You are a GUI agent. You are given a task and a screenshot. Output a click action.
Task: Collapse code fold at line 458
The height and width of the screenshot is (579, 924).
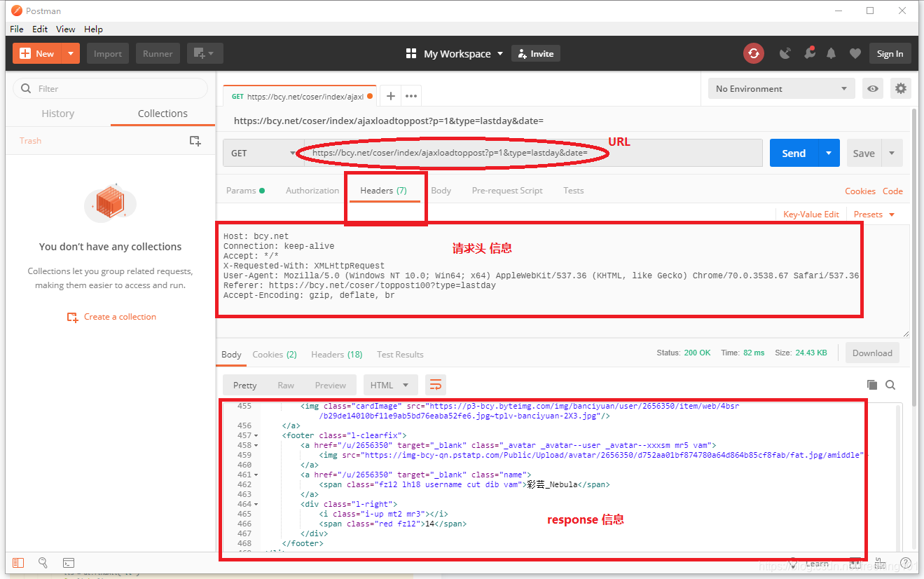pyautogui.click(x=256, y=445)
